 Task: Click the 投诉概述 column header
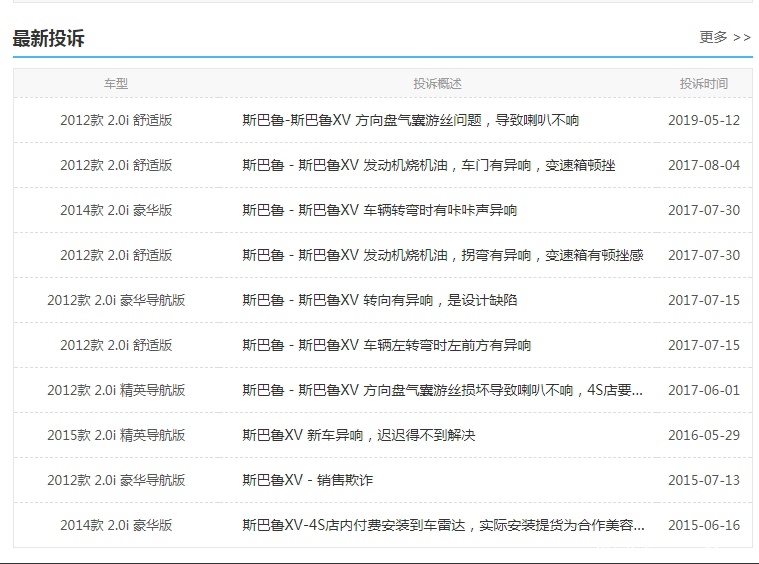point(437,83)
